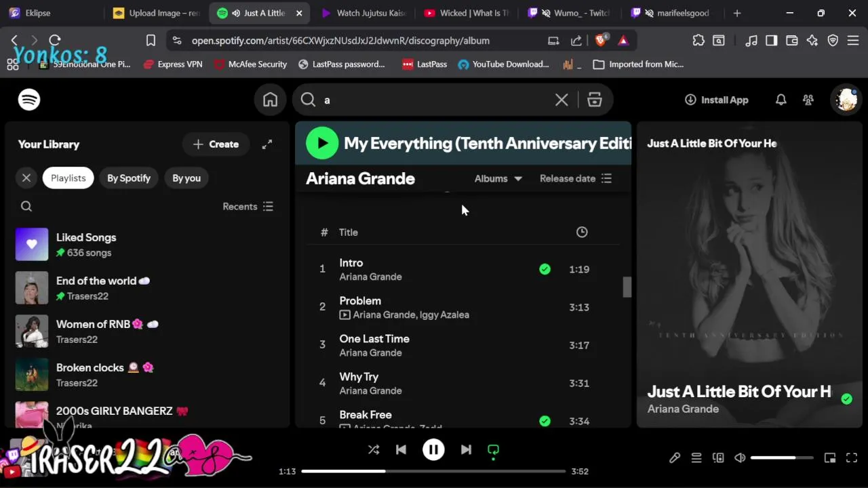Pause the current song

pos(433,449)
